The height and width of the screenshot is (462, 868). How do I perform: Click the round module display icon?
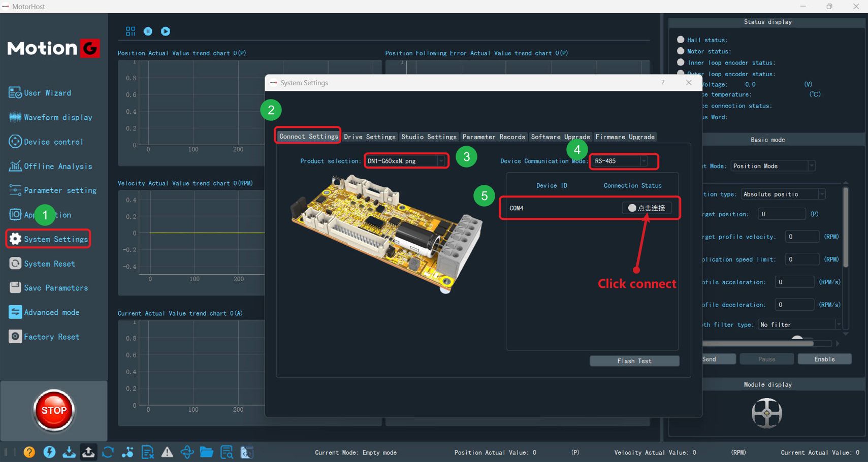pos(766,413)
